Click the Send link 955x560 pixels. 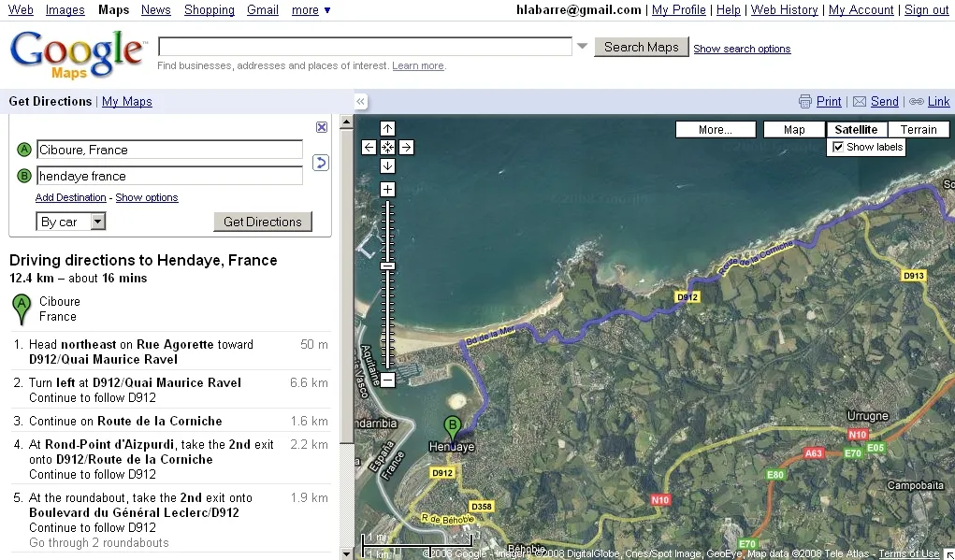[884, 102]
